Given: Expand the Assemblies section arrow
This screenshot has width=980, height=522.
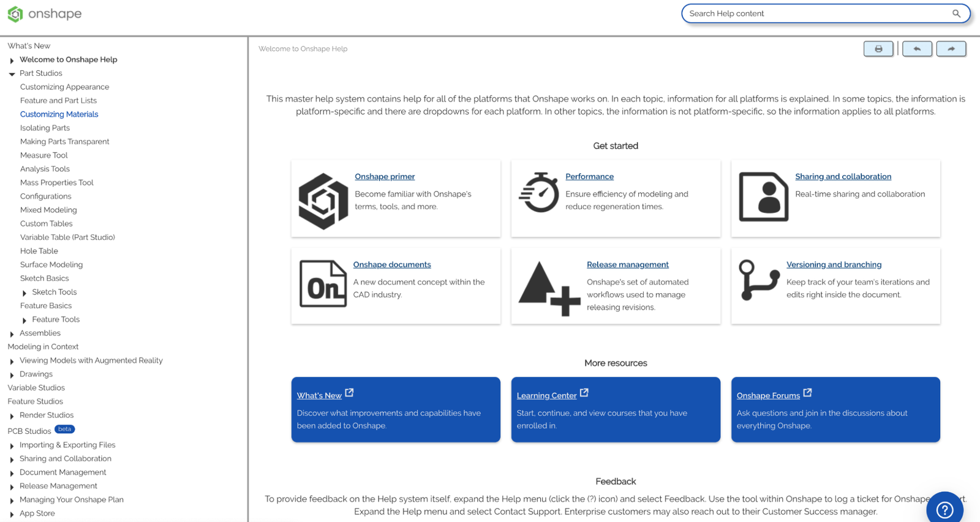Looking at the screenshot, I should pyautogui.click(x=12, y=334).
